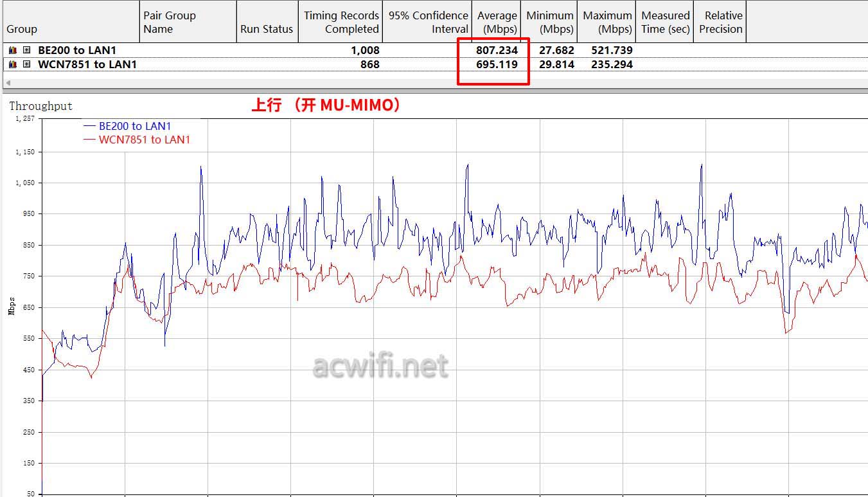
Task: Sort by the Group column header
Action: click(x=70, y=22)
